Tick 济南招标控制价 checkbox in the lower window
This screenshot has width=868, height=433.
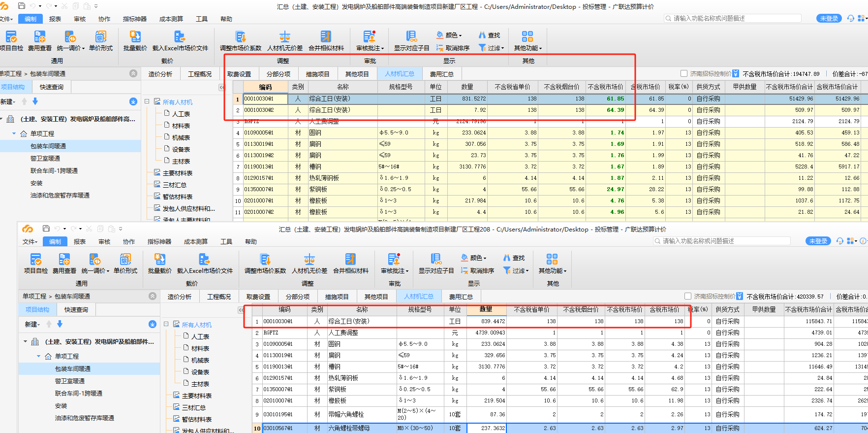[688, 296]
